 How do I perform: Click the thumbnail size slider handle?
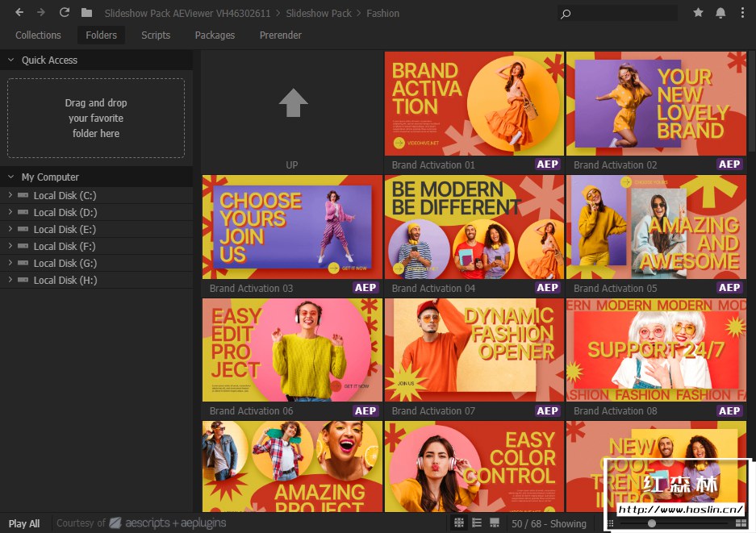tap(652, 523)
